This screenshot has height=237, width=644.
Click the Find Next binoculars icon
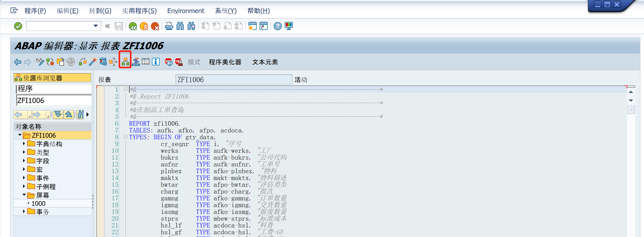191,26
